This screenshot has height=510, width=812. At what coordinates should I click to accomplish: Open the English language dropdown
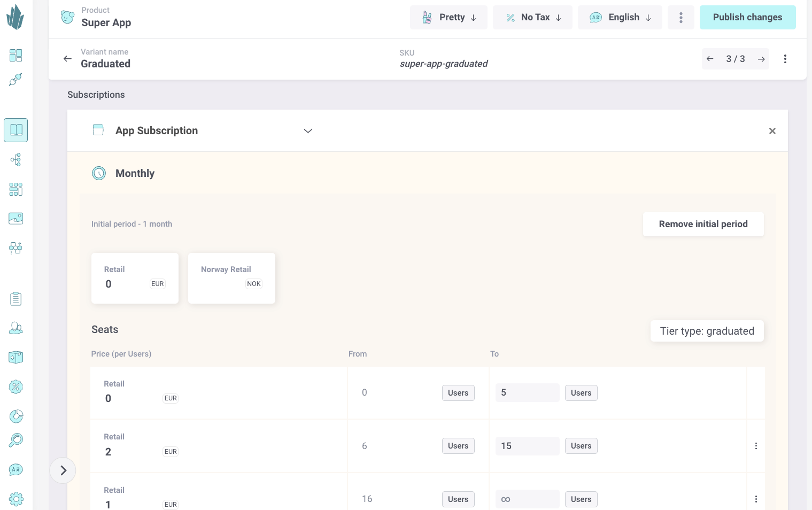(620, 17)
